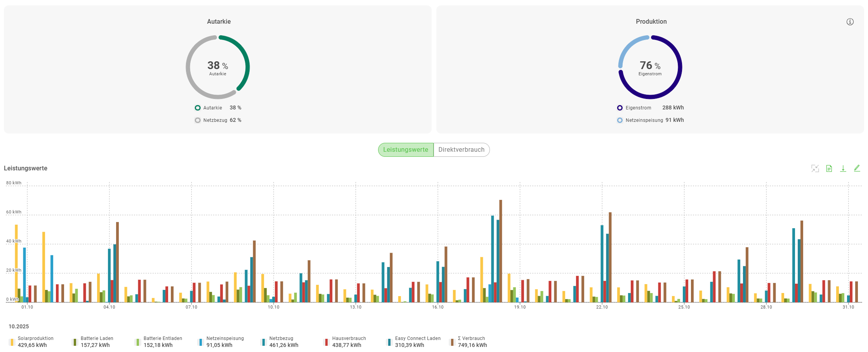The width and height of the screenshot is (868, 352).
Task: Click the 38 % Autarkie donut chart
Action: pos(217,67)
